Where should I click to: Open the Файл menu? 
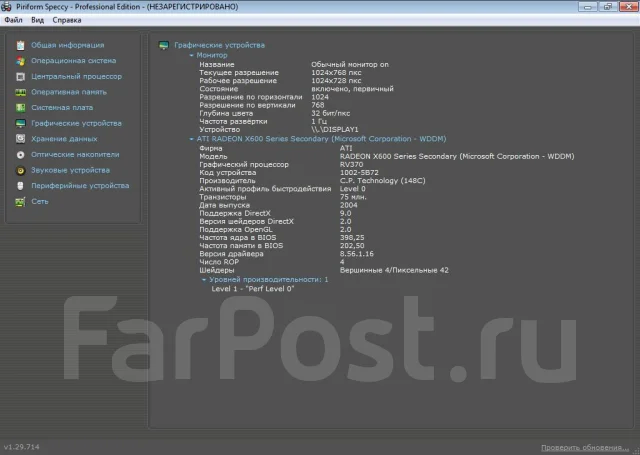[13, 20]
